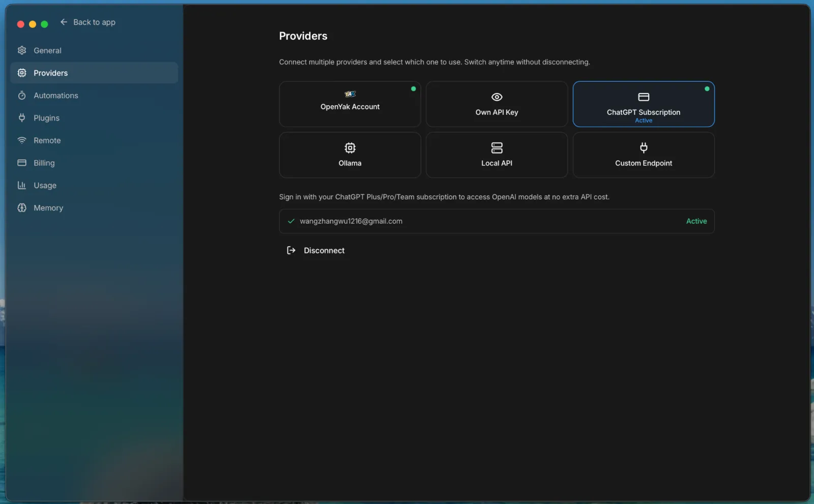This screenshot has height=504, width=814.
Task: Switch to the Local API provider
Action: [x=497, y=155]
